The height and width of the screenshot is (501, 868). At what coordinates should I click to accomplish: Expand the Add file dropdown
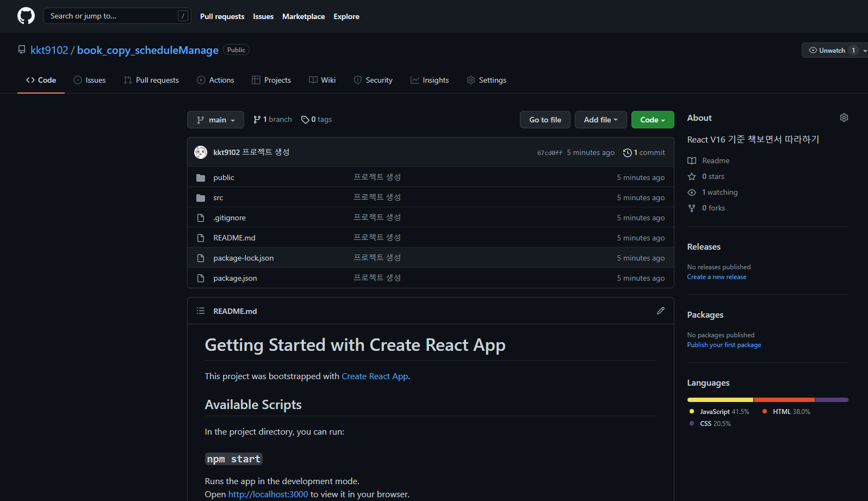600,120
